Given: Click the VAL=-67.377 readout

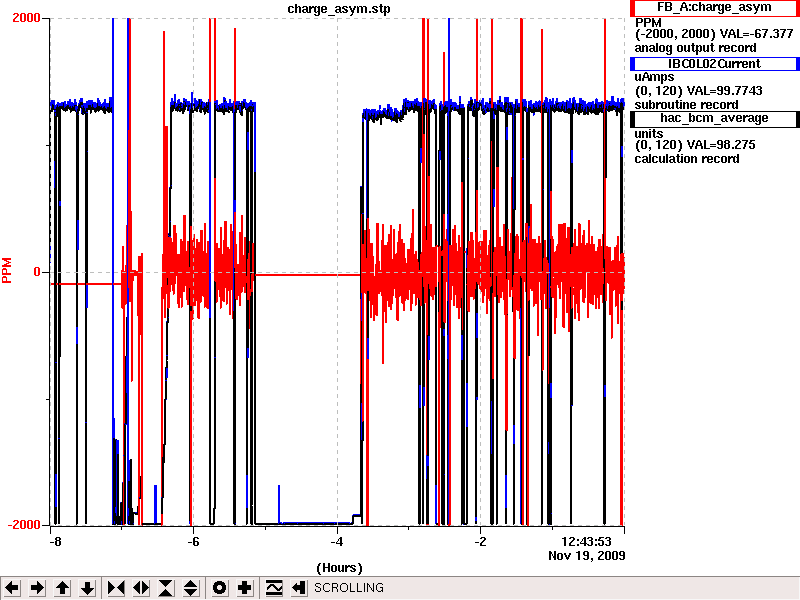Looking at the screenshot, I should tap(757, 34).
